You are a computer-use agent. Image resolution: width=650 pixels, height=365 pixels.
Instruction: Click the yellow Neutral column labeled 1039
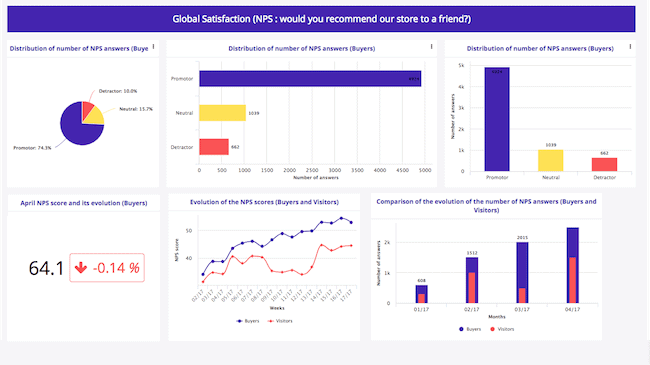(551, 160)
